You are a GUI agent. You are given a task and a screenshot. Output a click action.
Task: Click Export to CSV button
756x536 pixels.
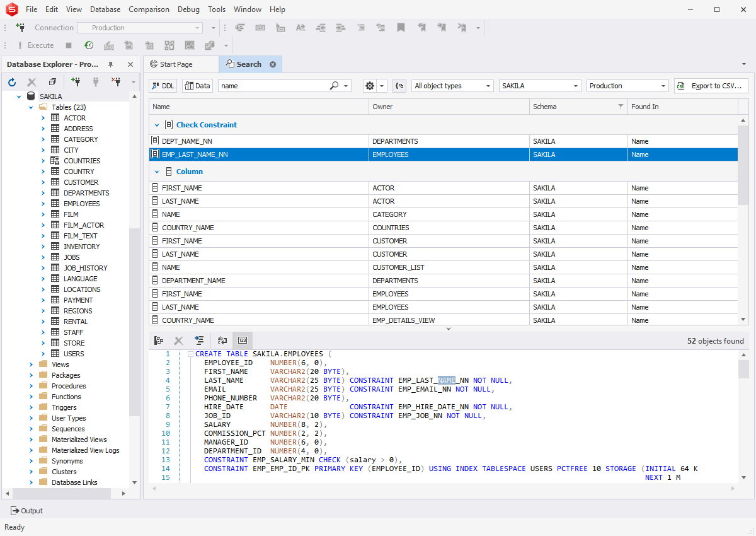coord(711,86)
